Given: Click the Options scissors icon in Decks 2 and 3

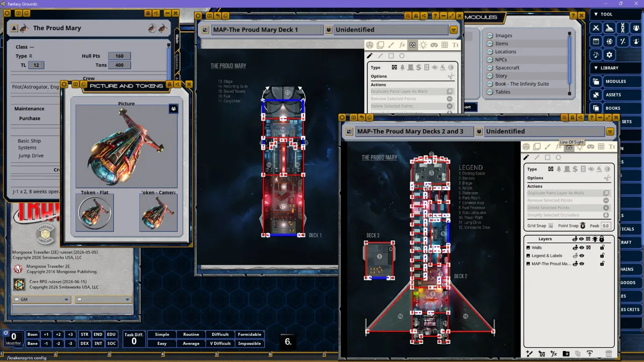Looking at the screenshot, I should (x=607, y=177).
